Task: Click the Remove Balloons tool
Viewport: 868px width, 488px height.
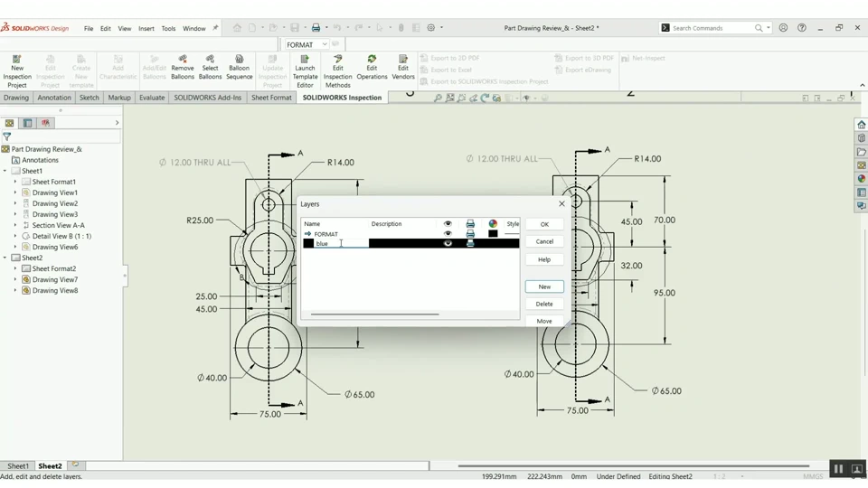Action: point(182,68)
